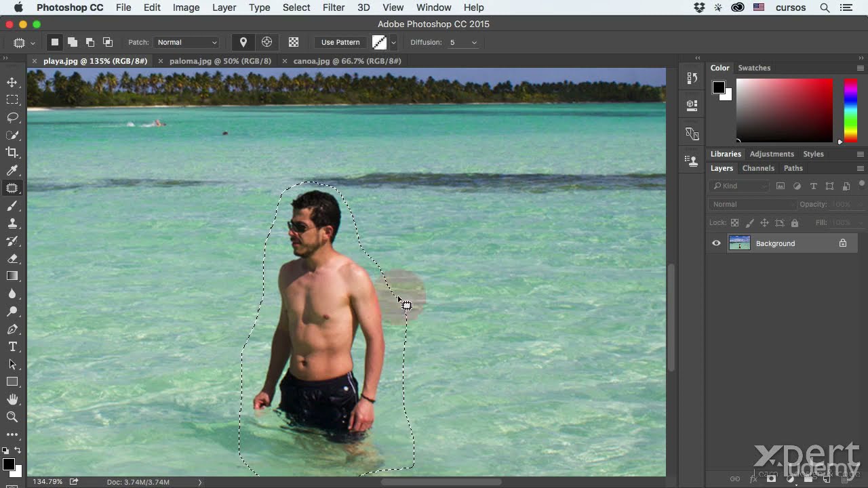The height and width of the screenshot is (488, 868).
Task: Toggle Source option in options bar
Action: 243,42
